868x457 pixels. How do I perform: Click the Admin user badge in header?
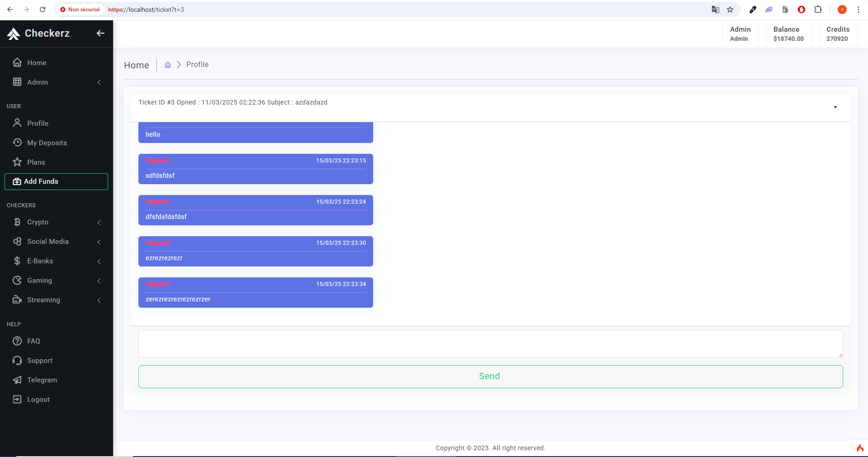coord(740,33)
